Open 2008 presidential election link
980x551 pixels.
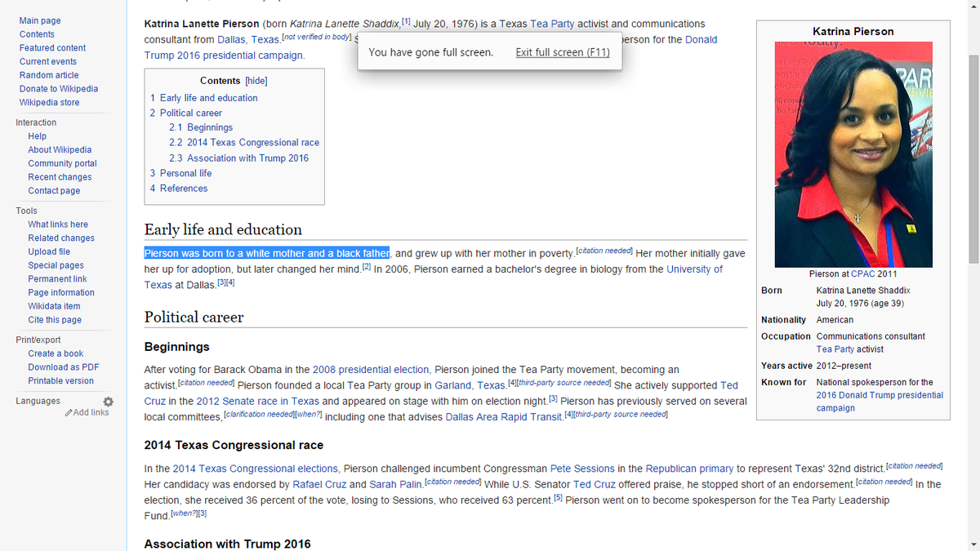[371, 370]
